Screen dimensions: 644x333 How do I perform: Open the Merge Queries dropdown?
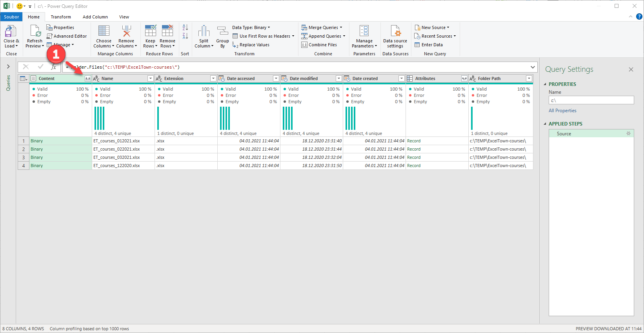click(322, 27)
